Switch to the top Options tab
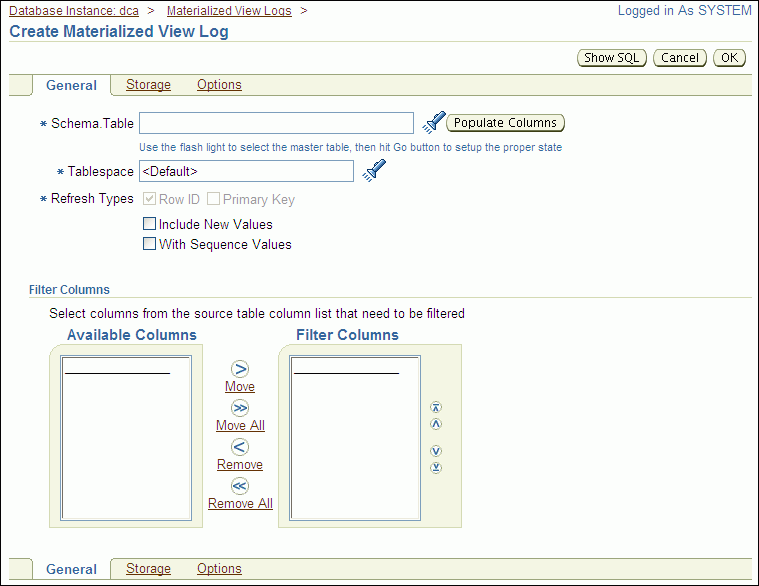The image size is (759, 586). pos(219,85)
